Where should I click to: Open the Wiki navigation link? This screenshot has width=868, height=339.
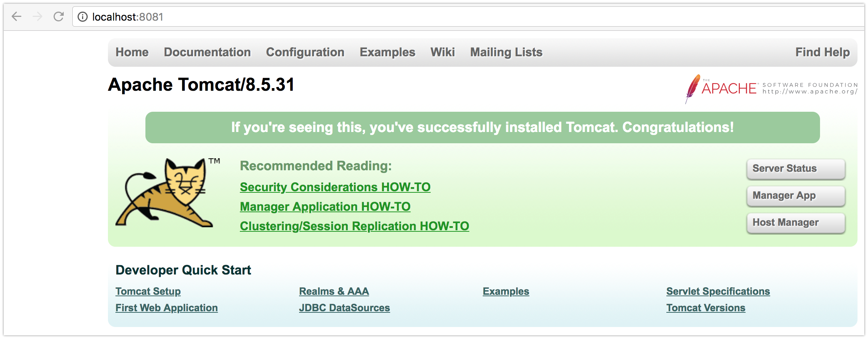click(443, 52)
